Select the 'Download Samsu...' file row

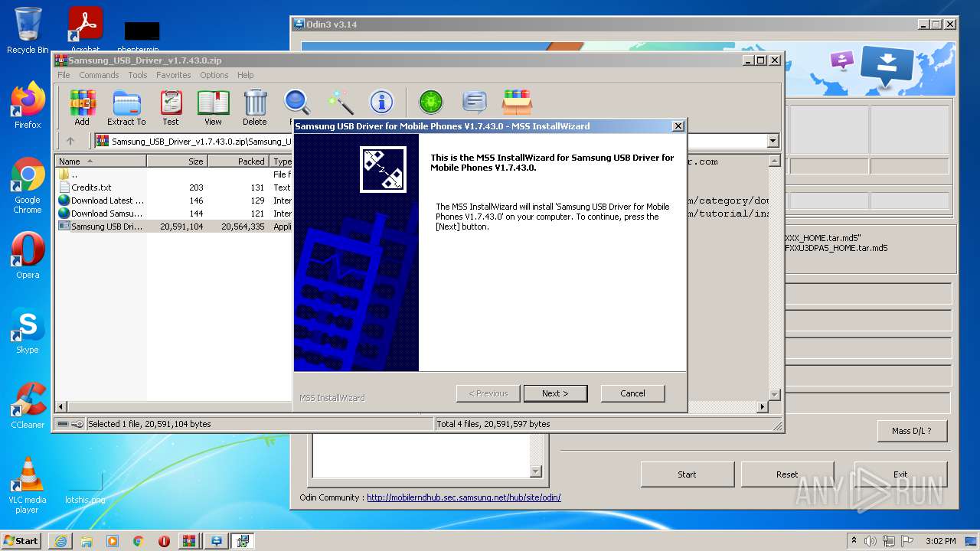click(173, 214)
